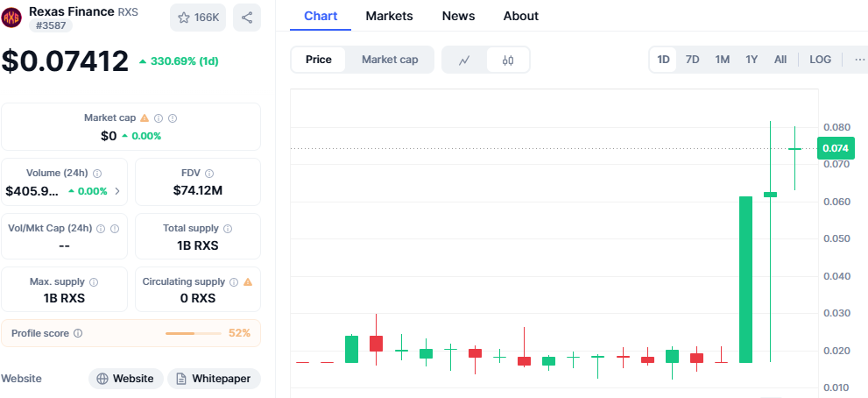Click the 0.020 axis label
The height and width of the screenshot is (398, 868).
pos(836,351)
